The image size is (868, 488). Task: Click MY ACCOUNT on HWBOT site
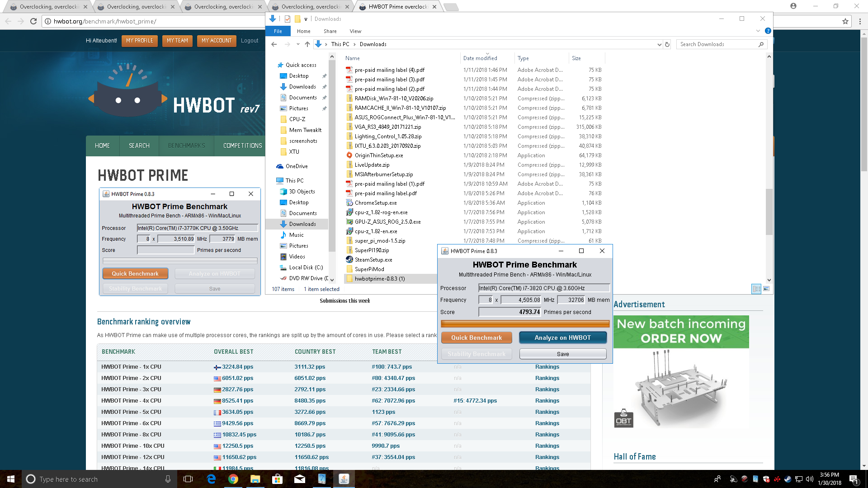[x=217, y=41]
